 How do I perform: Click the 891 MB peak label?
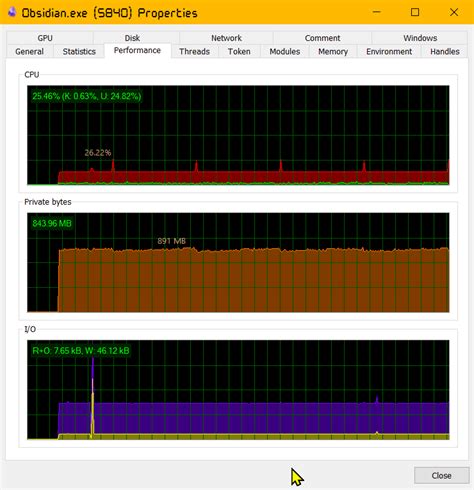point(171,241)
